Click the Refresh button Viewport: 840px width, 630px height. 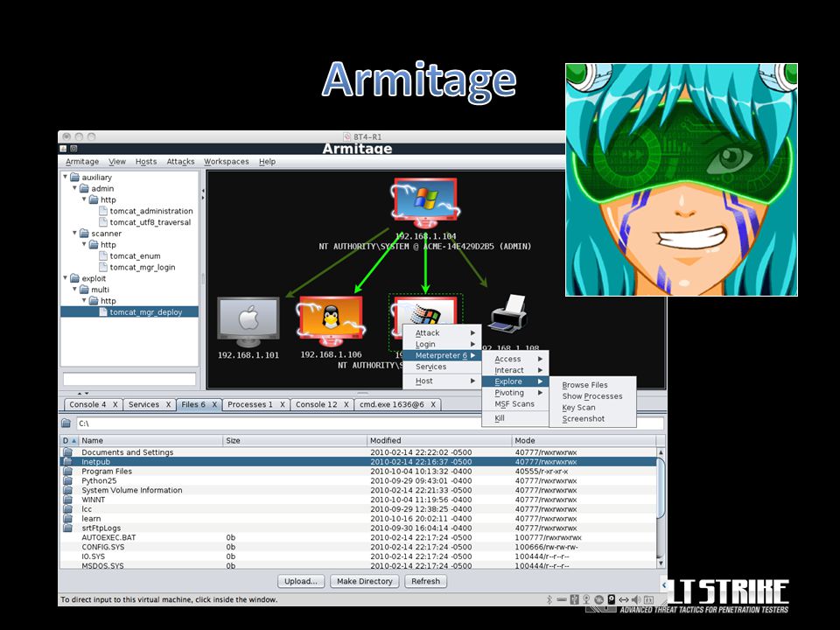[x=425, y=581]
